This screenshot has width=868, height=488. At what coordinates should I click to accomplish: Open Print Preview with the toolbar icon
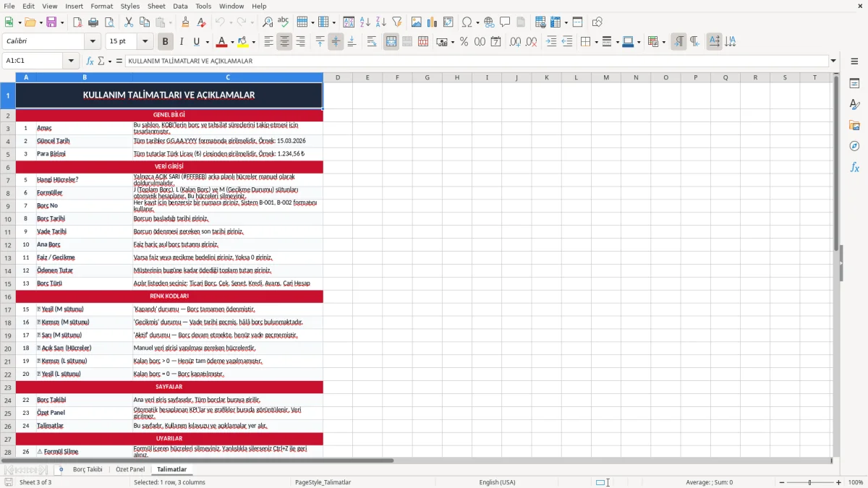[x=109, y=22]
